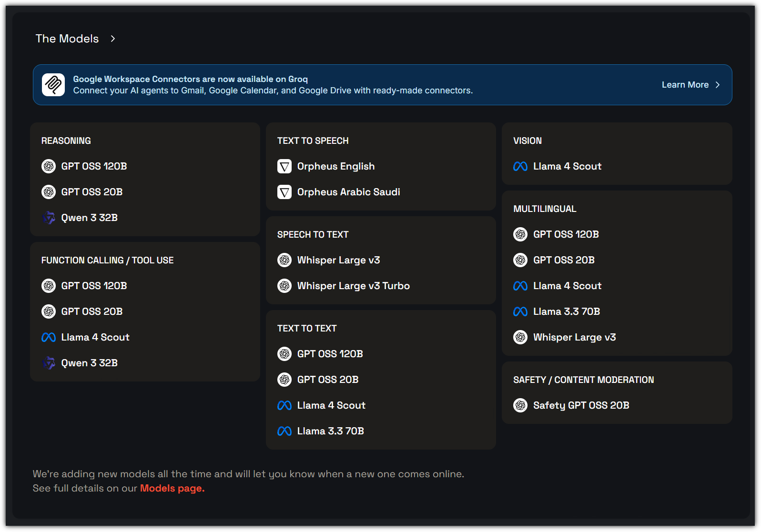
Task: Click OpenAI icon beside GPT OSS 120B under Reasoning
Action: [49, 166]
